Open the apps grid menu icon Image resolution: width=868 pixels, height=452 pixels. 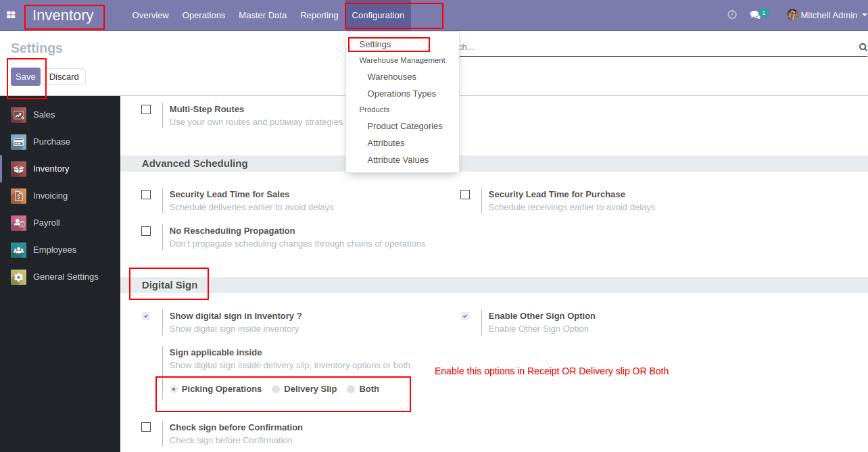[x=11, y=15]
